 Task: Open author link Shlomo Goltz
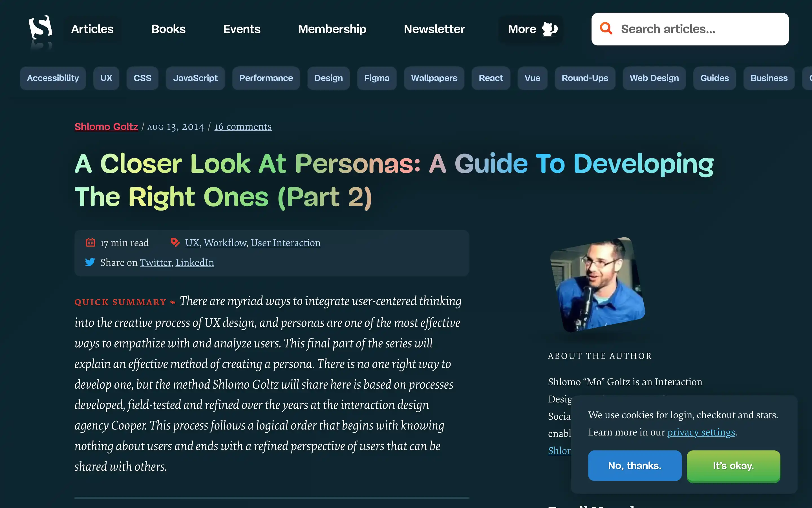pyautogui.click(x=106, y=127)
